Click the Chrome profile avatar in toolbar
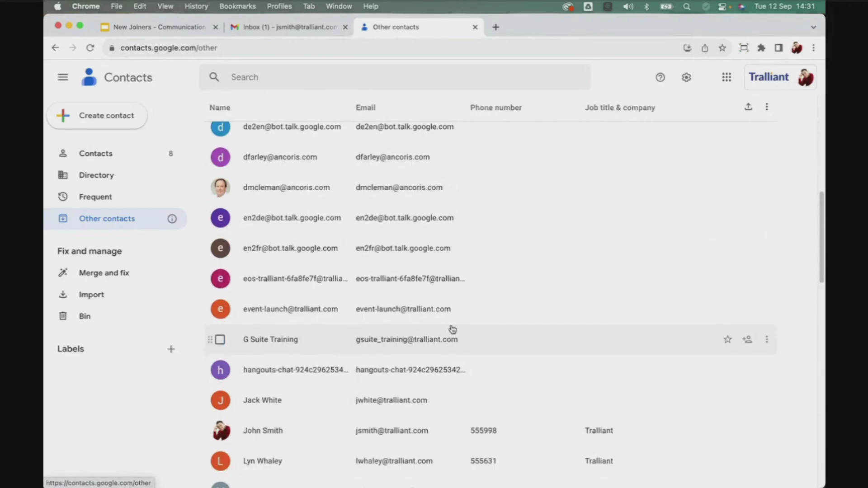868x488 pixels. [x=797, y=48]
